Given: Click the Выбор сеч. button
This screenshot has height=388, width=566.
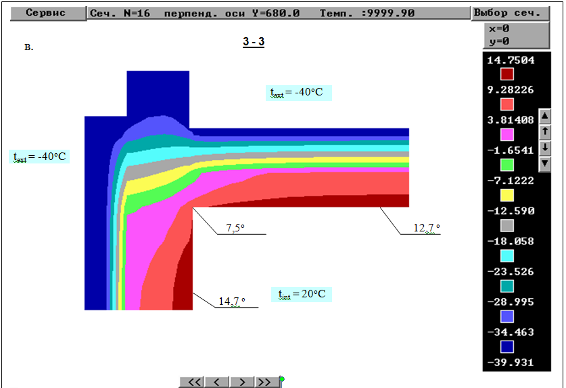Looking at the screenshot, I should coord(510,13).
